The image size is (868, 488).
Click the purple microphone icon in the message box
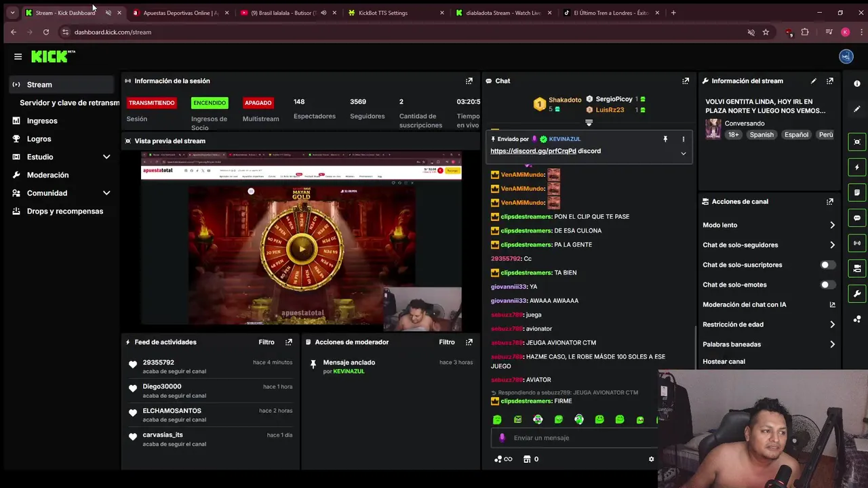pos(502,438)
